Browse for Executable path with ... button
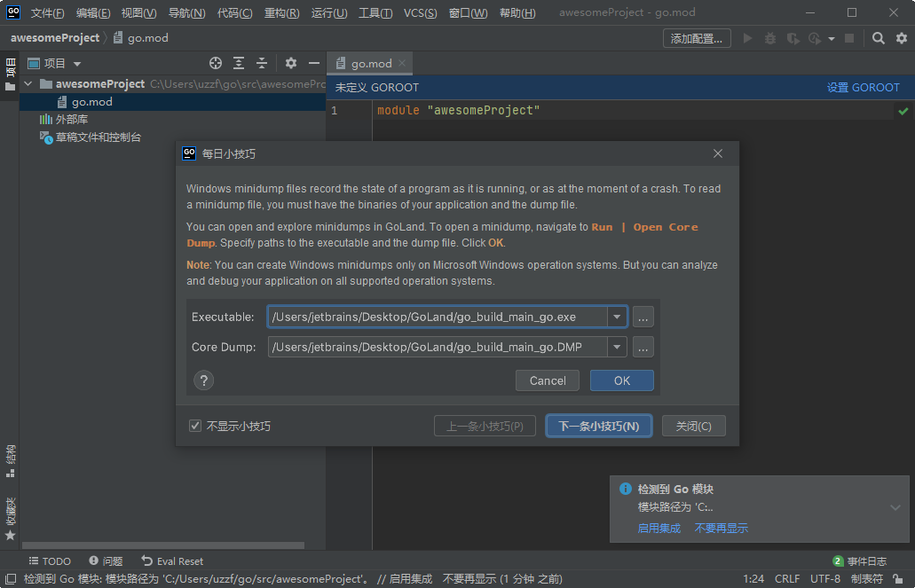The width and height of the screenshot is (915, 588). pos(643,317)
